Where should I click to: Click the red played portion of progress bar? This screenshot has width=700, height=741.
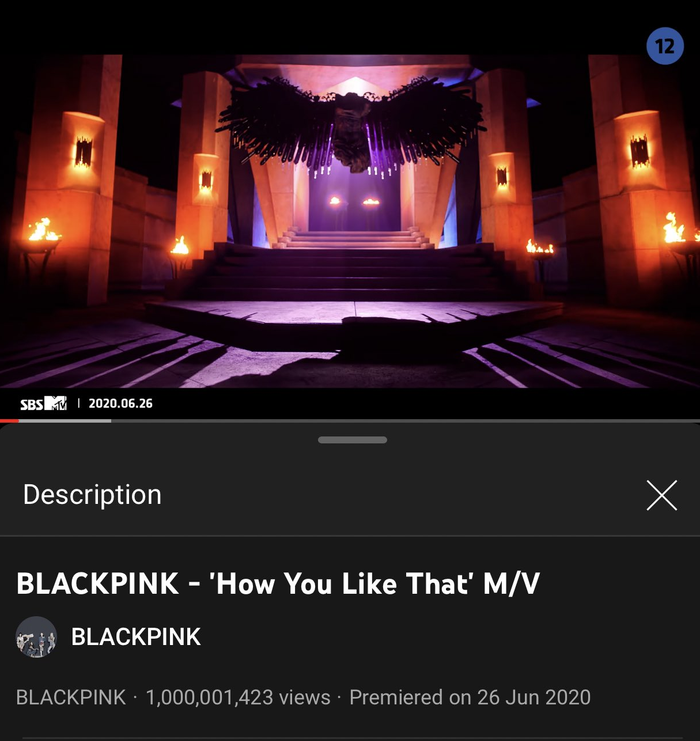click(9, 421)
